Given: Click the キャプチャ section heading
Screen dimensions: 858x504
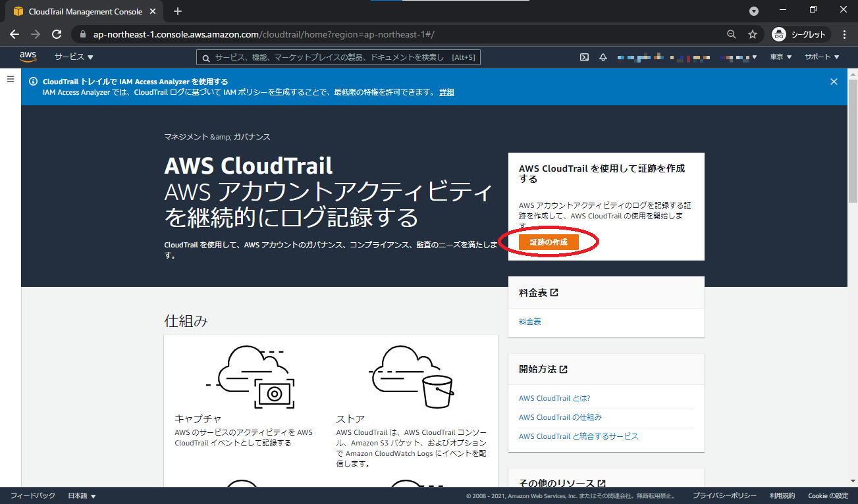Looking at the screenshot, I should pyautogui.click(x=198, y=418).
